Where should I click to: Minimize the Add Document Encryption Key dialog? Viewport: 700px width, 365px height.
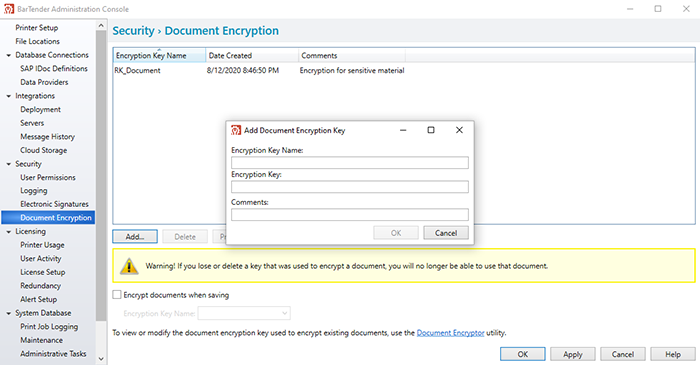pyautogui.click(x=403, y=130)
